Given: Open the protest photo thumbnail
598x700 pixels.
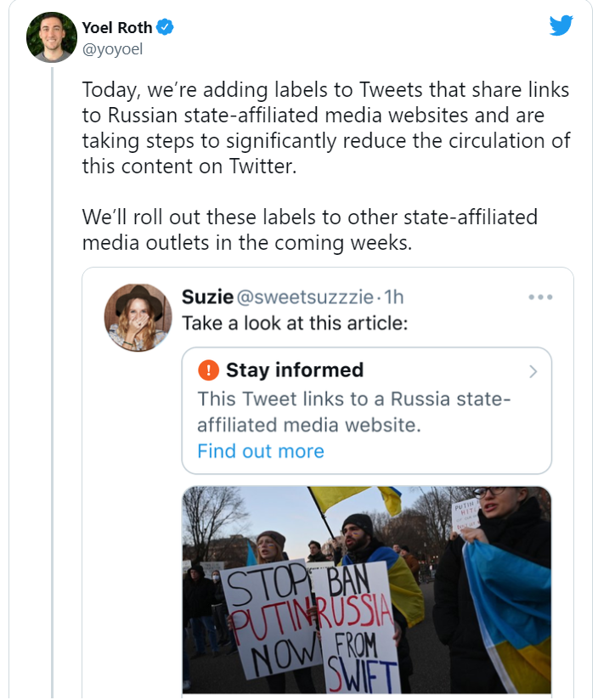Looking at the screenshot, I should click(x=366, y=590).
